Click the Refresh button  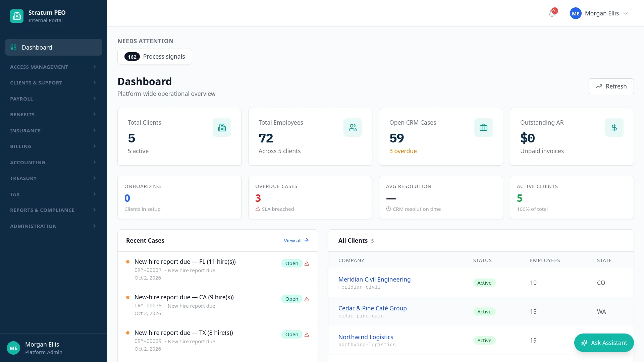pos(611,86)
